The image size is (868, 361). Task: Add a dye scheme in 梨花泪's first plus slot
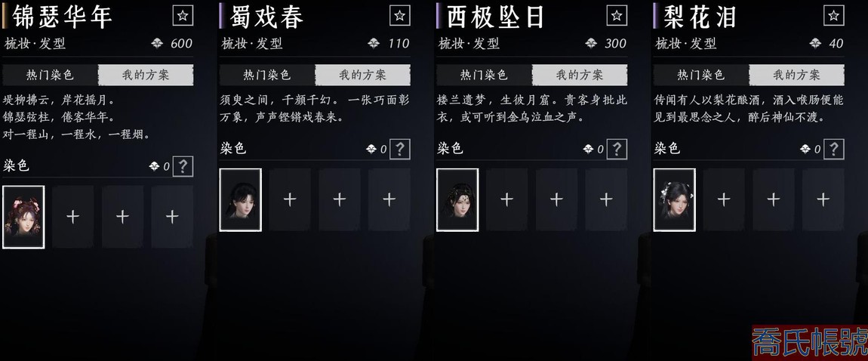pos(724,200)
